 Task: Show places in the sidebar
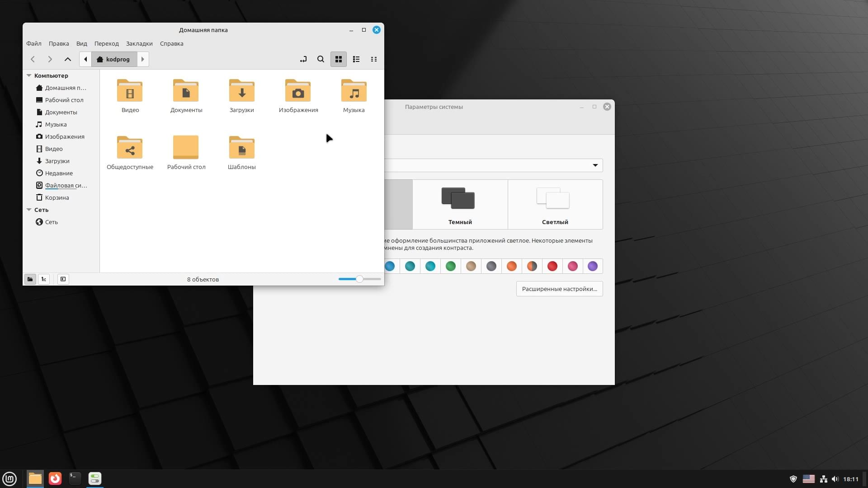click(30, 279)
